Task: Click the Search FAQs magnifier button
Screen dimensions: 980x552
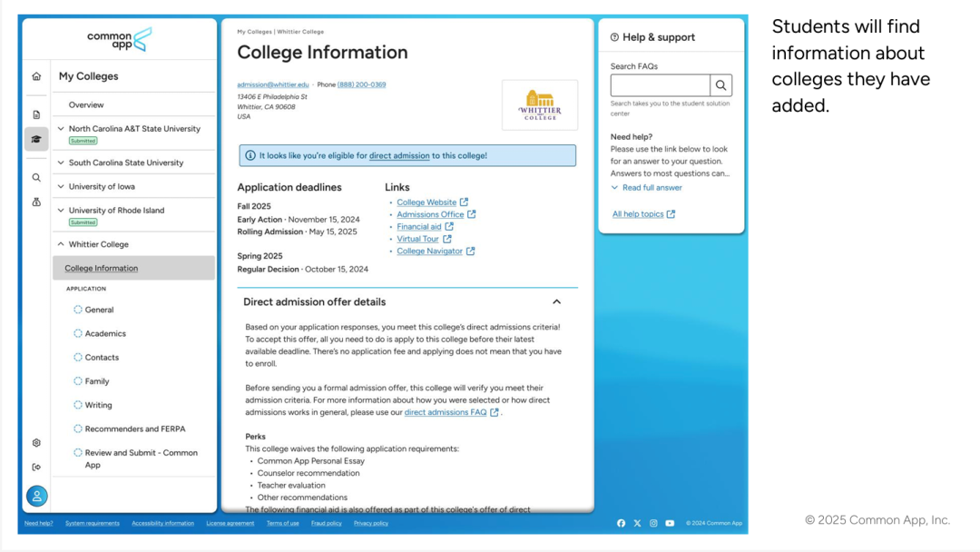Action: click(720, 85)
